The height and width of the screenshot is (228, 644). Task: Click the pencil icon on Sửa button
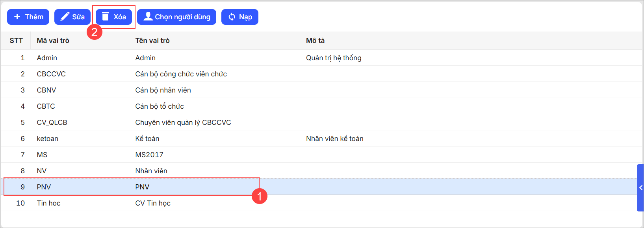[65, 17]
